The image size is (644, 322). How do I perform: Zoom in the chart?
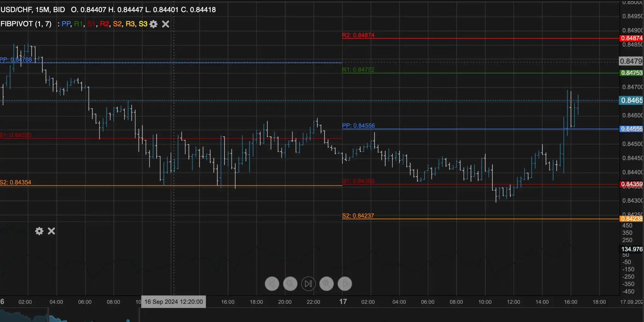(x=326, y=284)
